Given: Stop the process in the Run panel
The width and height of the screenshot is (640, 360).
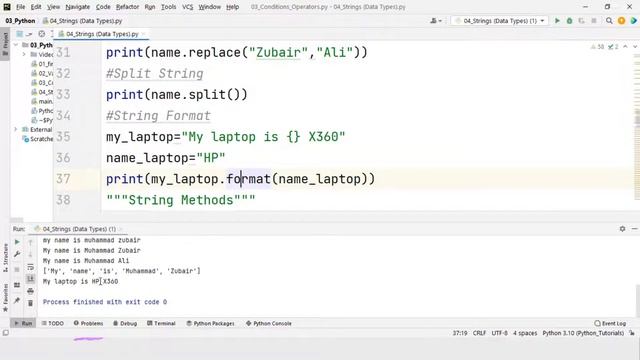Looking at the screenshot, I should [x=17, y=269].
